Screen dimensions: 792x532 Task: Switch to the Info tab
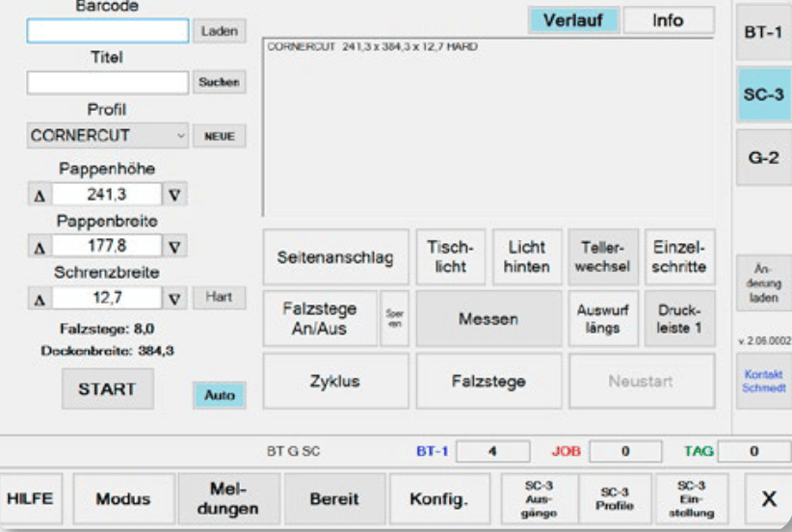coord(668,20)
